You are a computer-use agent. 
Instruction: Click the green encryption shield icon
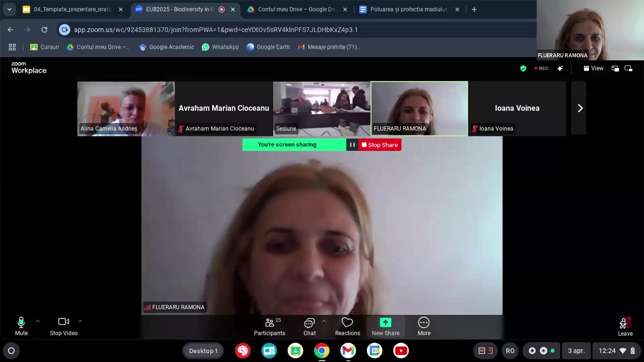523,68
